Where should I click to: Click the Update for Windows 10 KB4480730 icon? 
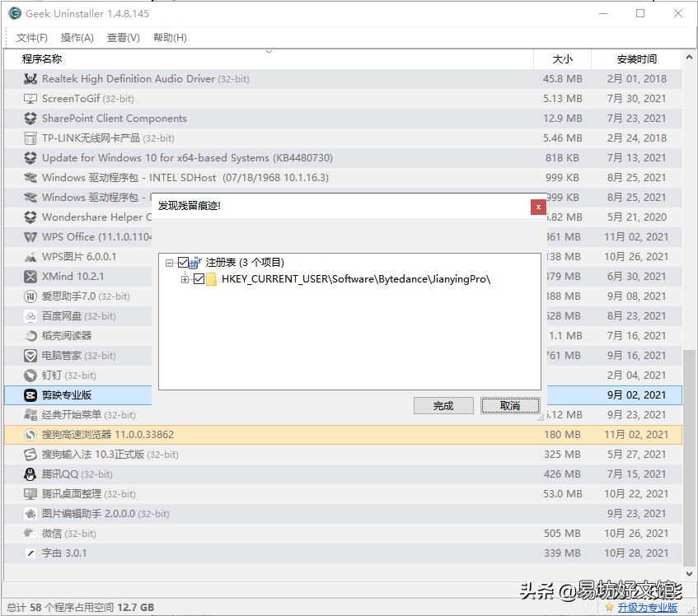click(x=30, y=158)
